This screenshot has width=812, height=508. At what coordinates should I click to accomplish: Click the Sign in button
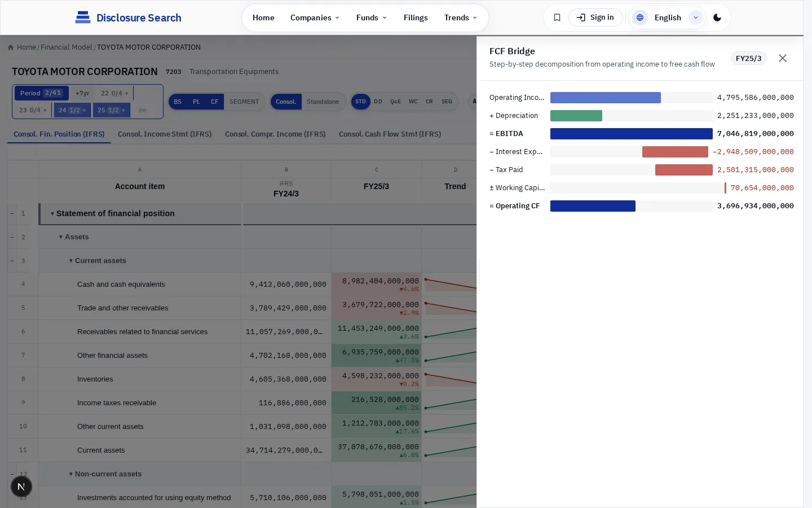(x=595, y=17)
